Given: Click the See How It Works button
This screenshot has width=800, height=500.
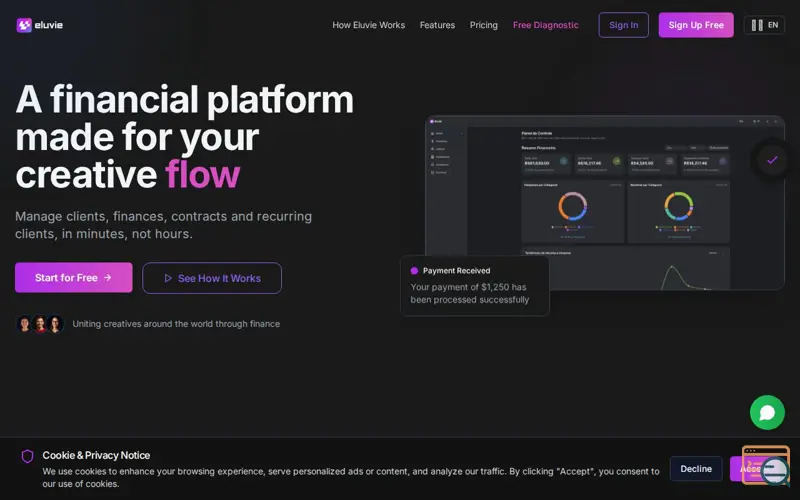Looking at the screenshot, I should pyautogui.click(x=212, y=278).
